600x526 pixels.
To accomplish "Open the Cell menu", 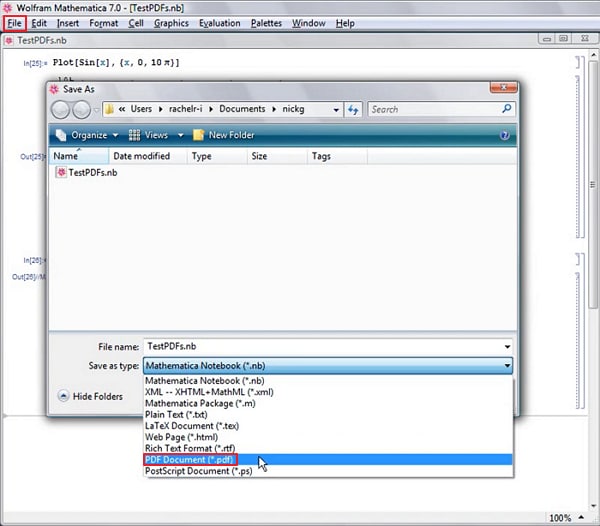I will (x=136, y=23).
